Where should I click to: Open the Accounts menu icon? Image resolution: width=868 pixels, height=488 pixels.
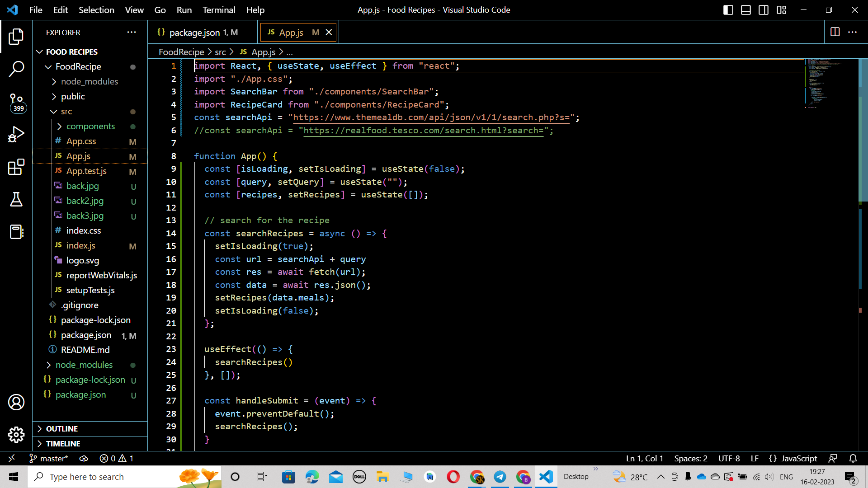click(16, 402)
